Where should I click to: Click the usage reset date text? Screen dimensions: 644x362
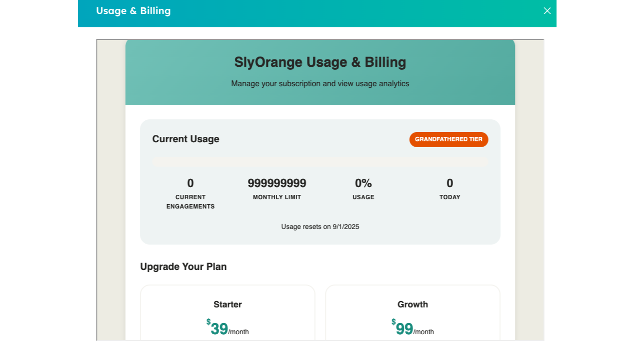pos(320,227)
